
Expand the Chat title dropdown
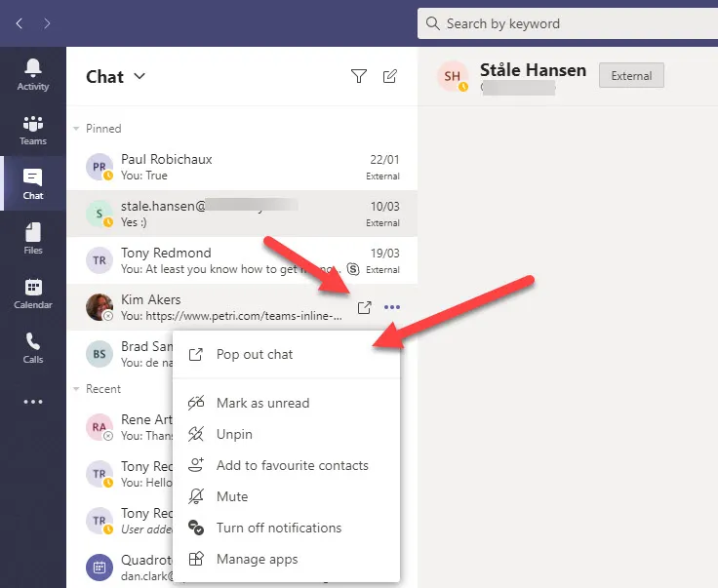[x=140, y=76]
